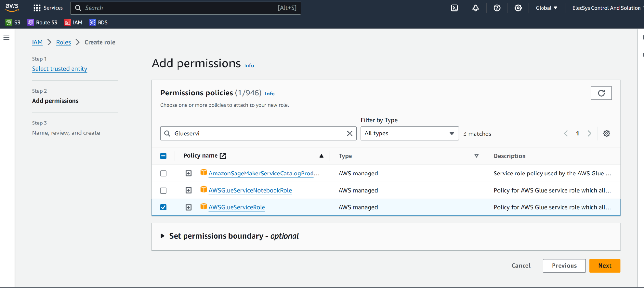The height and width of the screenshot is (288, 644).
Task: Open the Services grid menu
Action: point(48,8)
